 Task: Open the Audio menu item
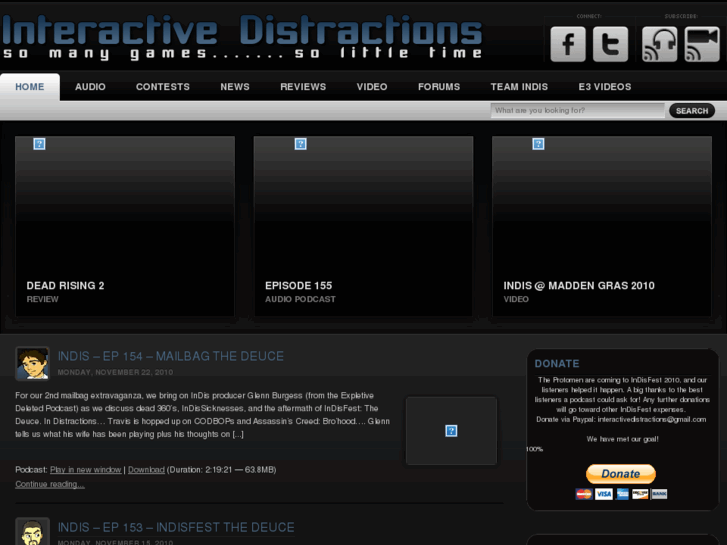click(x=90, y=87)
